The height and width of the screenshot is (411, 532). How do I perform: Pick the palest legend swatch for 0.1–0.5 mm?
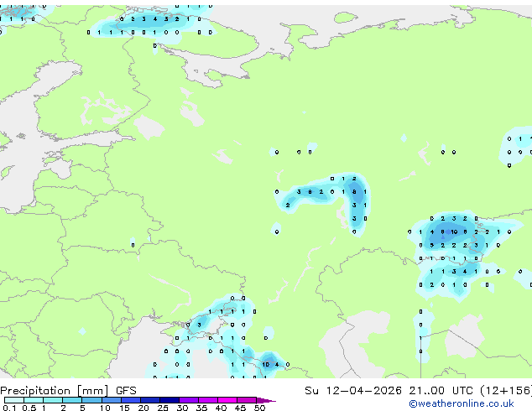(14, 400)
